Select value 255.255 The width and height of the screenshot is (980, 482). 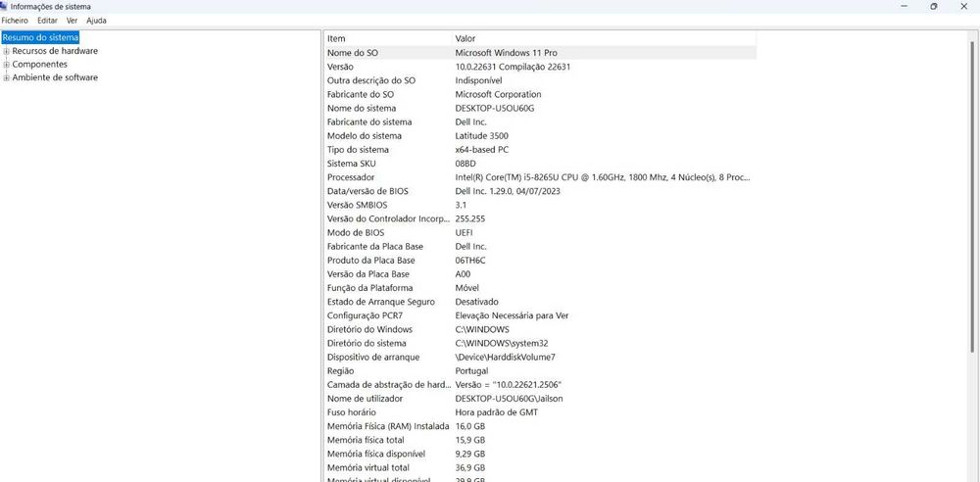point(470,218)
